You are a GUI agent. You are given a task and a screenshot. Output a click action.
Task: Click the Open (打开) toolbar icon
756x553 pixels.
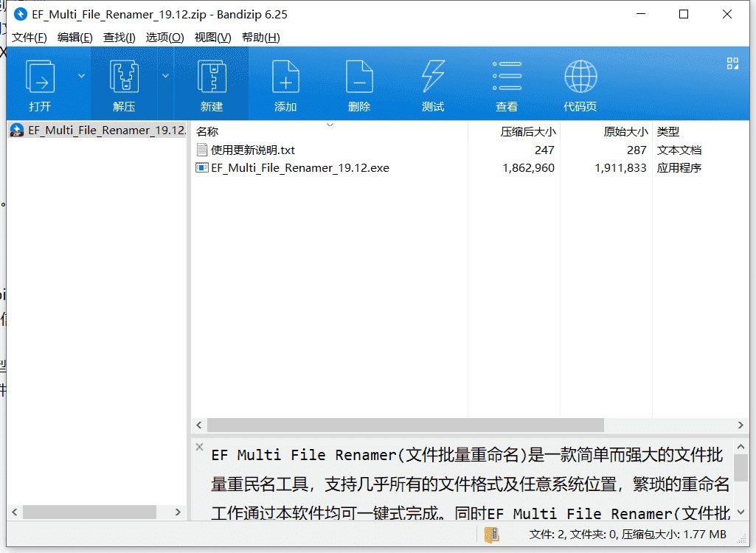pos(40,76)
